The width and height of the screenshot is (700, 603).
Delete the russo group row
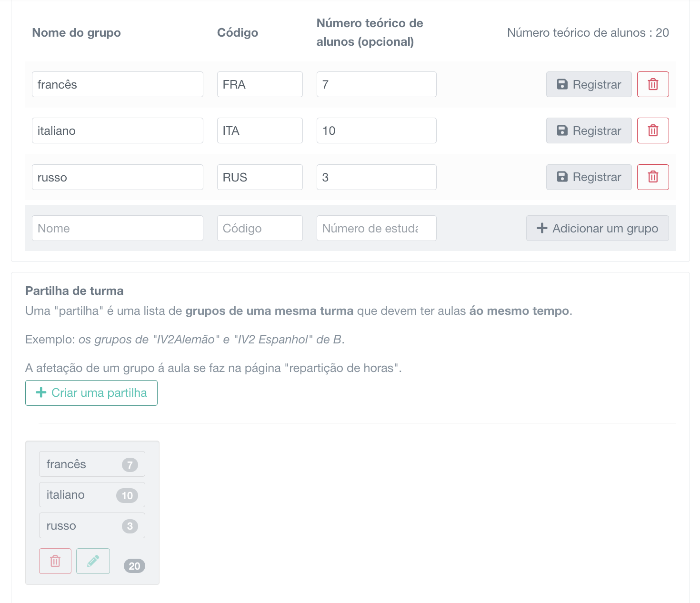pyautogui.click(x=653, y=177)
